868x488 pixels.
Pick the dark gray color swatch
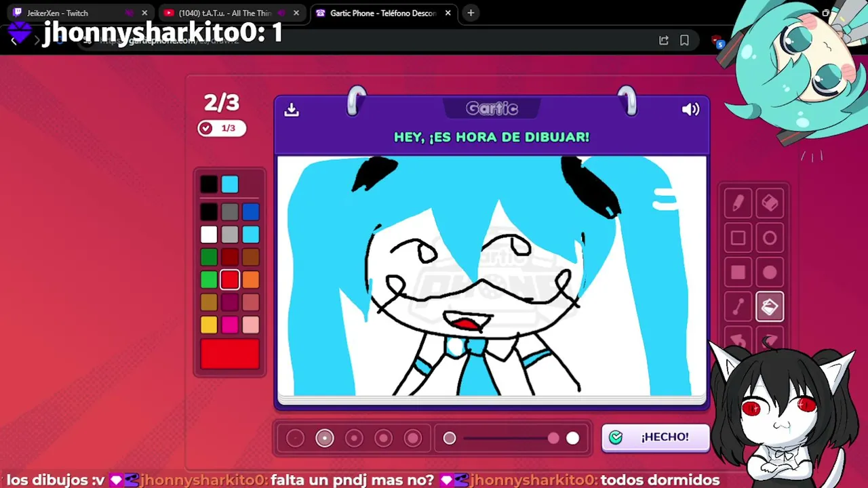click(x=230, y=212)
